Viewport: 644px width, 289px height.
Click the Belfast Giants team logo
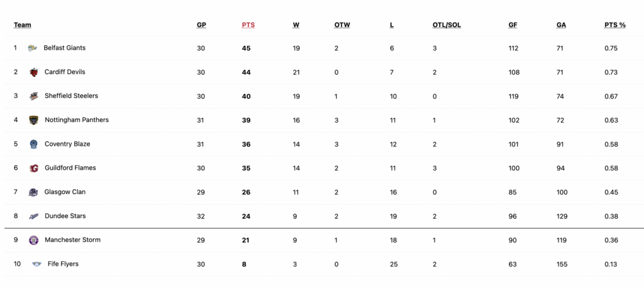click(33, 48)
